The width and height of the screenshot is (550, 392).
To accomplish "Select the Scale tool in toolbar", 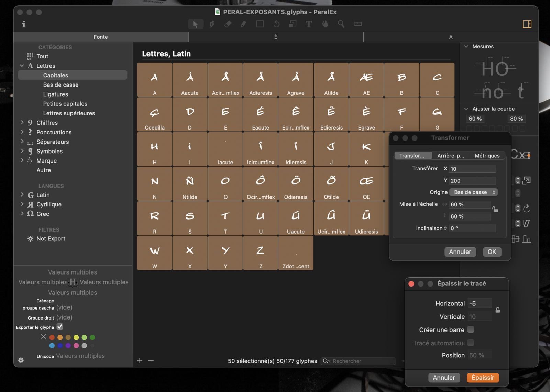I will pos(293,24).
